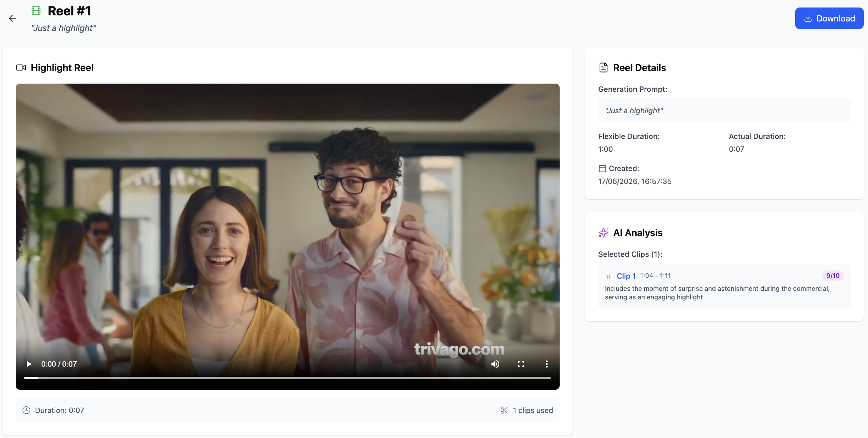868x438 pixels.
Task: Click the "Just a highlight" generation prompt box
Action: point(724,111)
